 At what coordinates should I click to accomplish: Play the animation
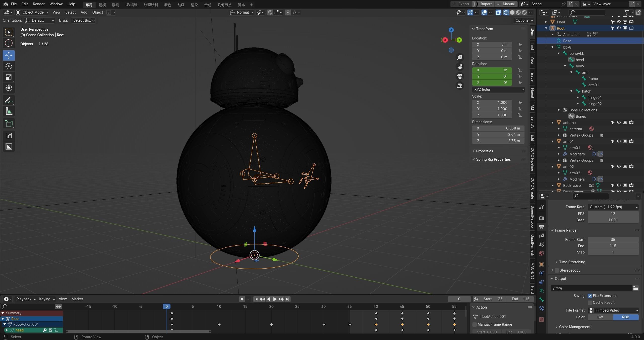click(275, 299)
